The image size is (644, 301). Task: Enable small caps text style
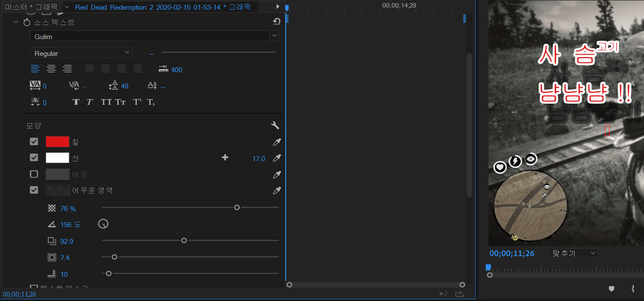pos(120,102)
